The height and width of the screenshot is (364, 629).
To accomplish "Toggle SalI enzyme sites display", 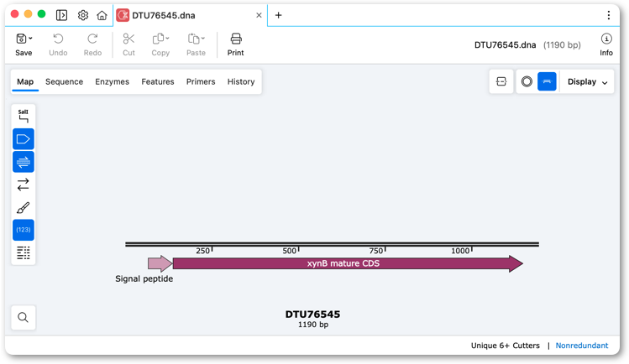I will click(24, 116).
